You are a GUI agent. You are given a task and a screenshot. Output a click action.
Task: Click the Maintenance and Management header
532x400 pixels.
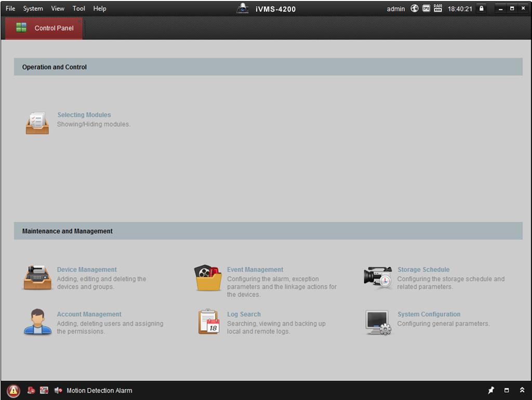(x=268, y=231)
